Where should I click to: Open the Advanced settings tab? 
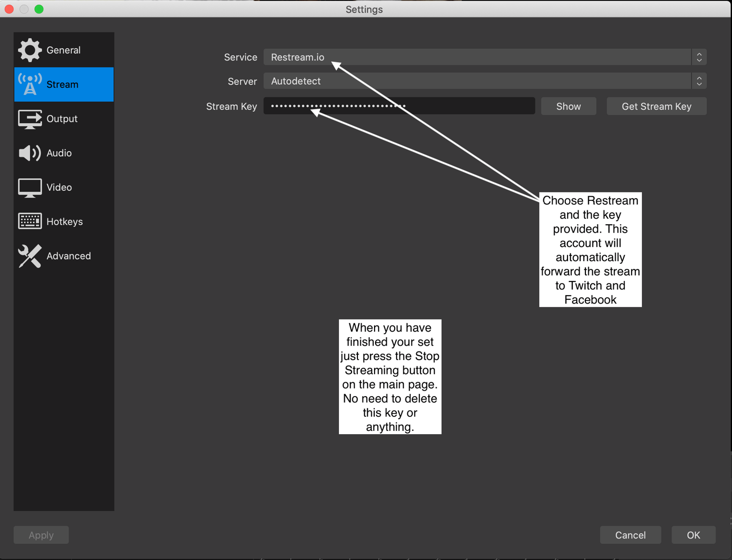point(64,256)
